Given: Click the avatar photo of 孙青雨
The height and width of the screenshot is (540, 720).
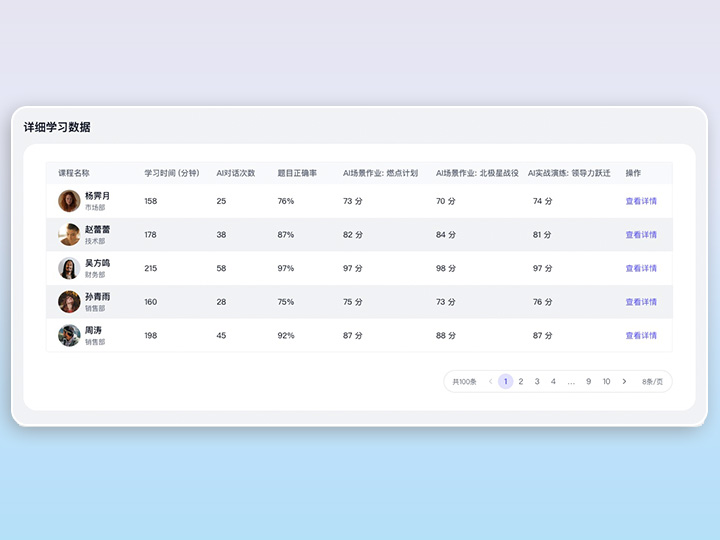Looking at the screenshot, I should pyautogui.click(x=69, y=302).
